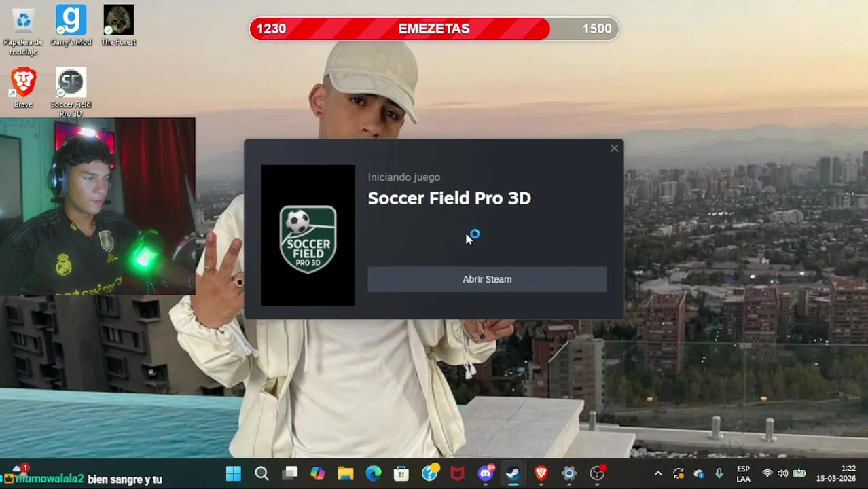Open Task View from taskbar
The width and height of the screenshot is (868, 489).
(x=290, y=473)
